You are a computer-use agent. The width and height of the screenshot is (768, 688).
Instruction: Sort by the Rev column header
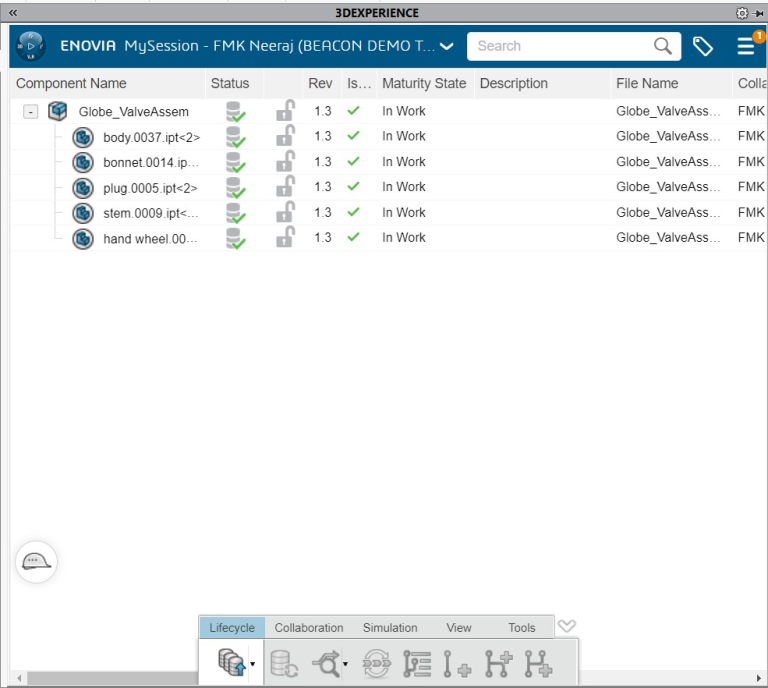pos(320,83)
